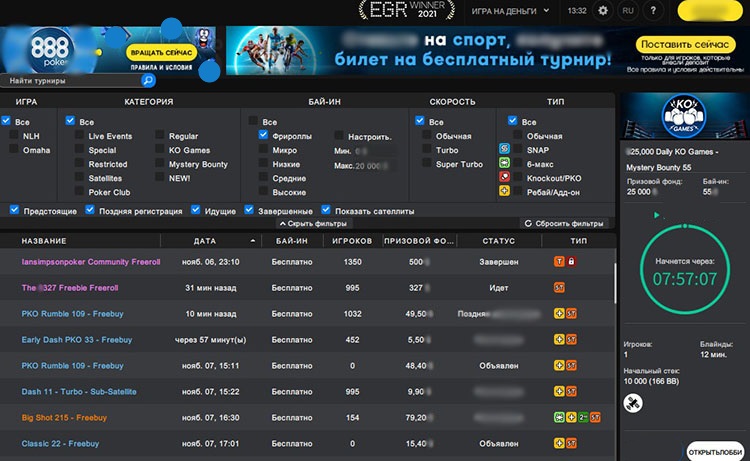Viewport: 750px width, 461px height.
Task: Enable the KO Games category checkbox
Action: point(160,149)
